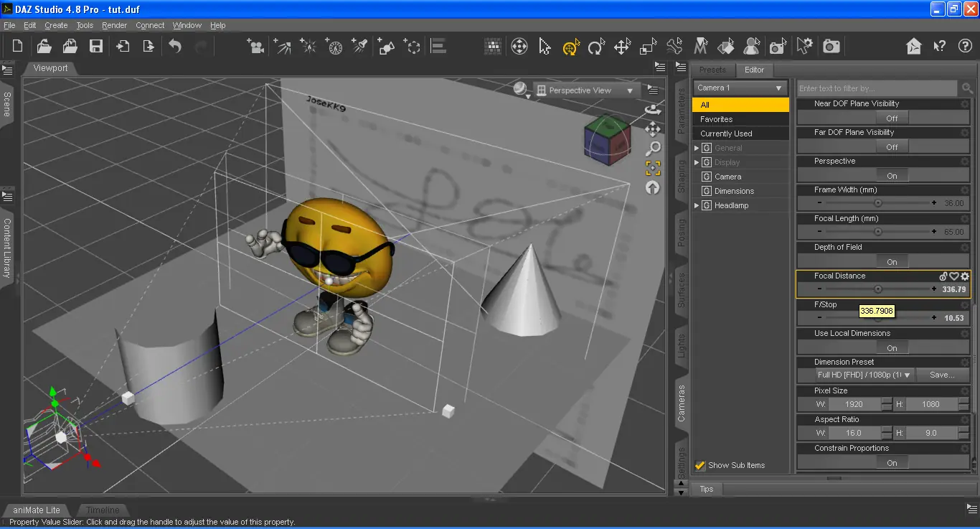Start a render with the camera icon
Viewport: 980px width, 529px height.
coord(831,45)
